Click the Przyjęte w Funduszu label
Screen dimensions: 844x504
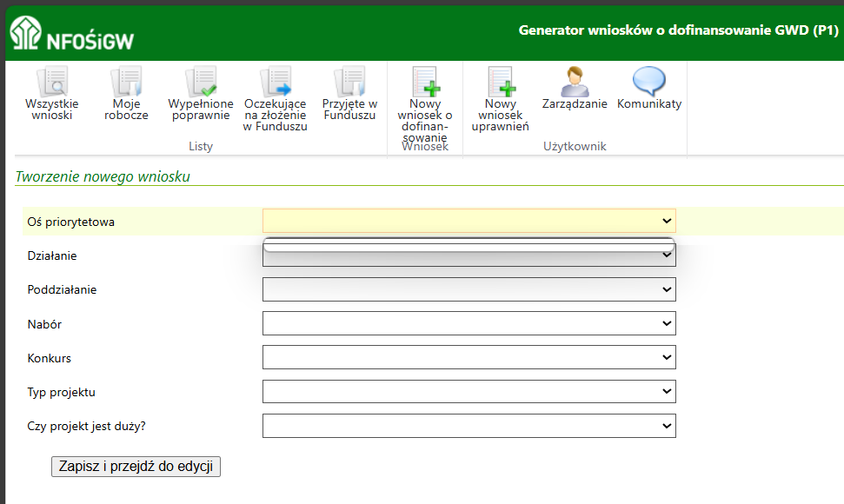[x=350, y=109]
